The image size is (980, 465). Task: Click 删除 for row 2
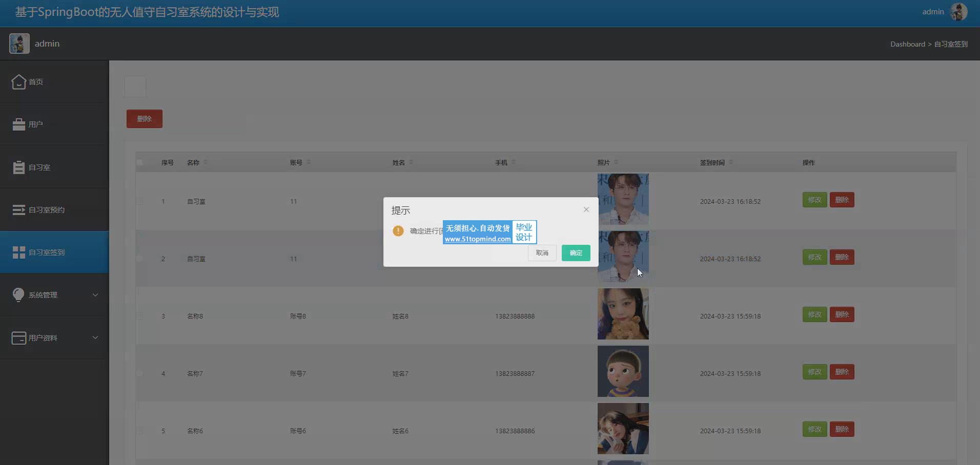[842, 257]
